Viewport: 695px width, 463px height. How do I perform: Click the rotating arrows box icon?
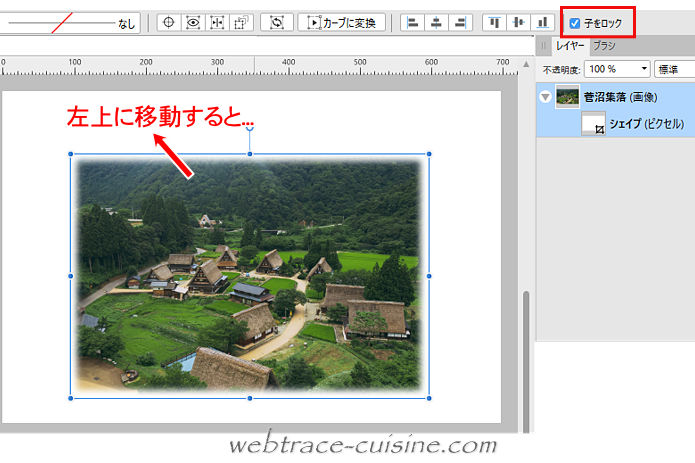tap(277, 22)
